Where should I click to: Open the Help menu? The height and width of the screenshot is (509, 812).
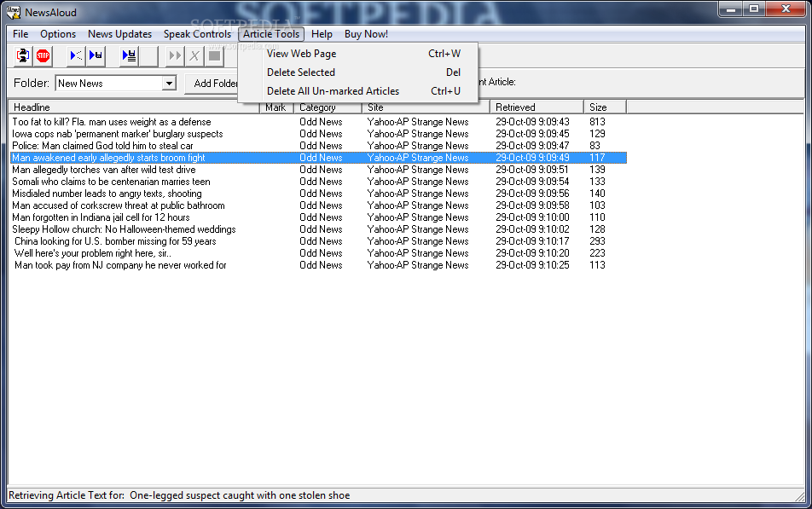pos(322,33)
